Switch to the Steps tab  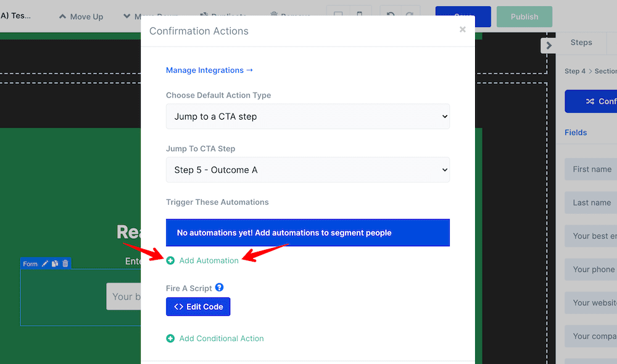581,43
